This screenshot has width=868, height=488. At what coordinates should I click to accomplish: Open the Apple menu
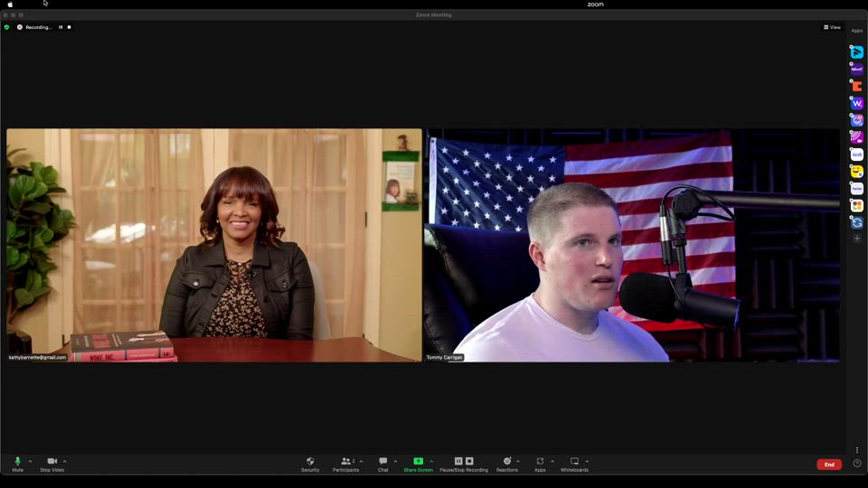[11, 5]
